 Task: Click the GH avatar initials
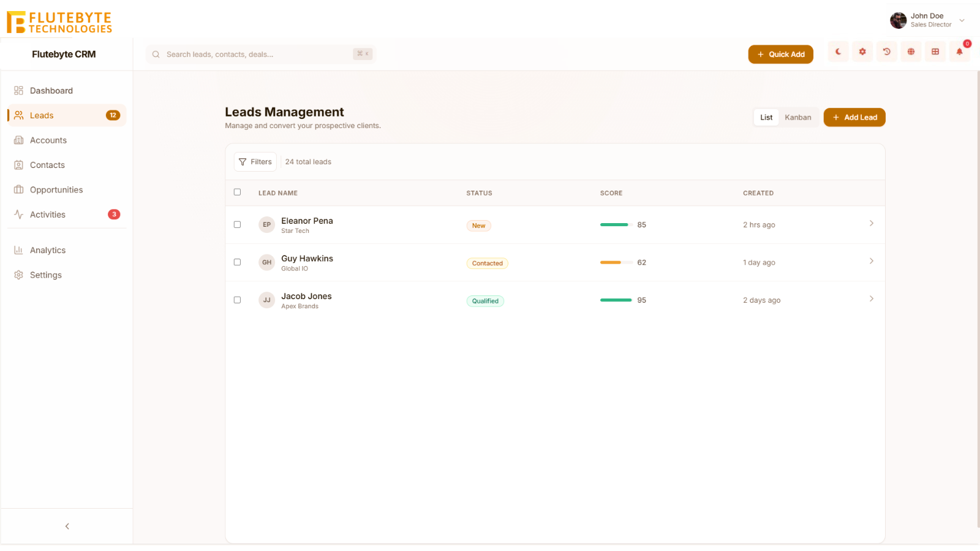click(266, 262)
